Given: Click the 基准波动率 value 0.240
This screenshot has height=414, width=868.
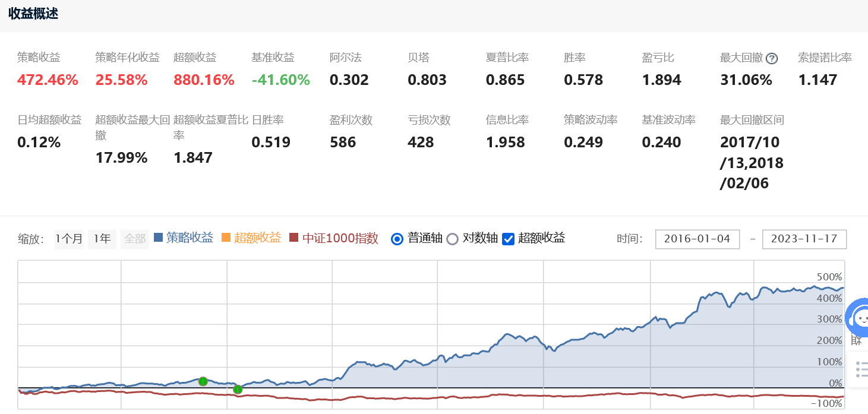Looking at the screenshot, I should (662, 143).
